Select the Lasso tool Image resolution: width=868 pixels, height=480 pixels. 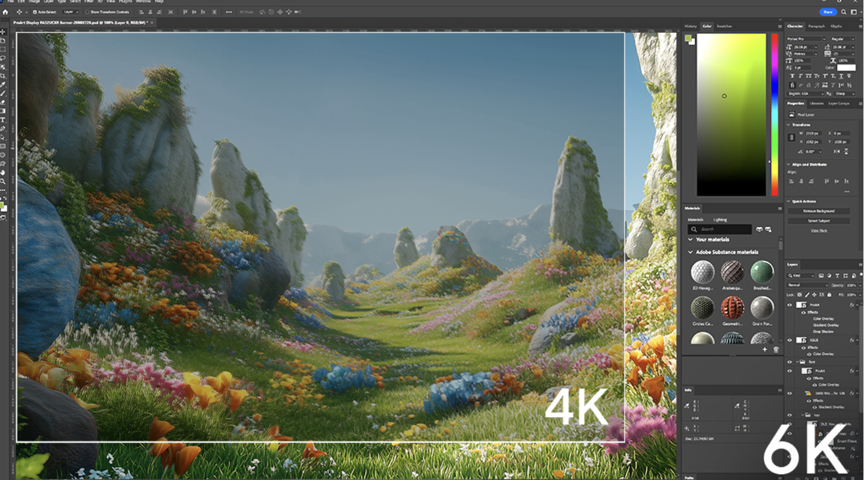3,58
